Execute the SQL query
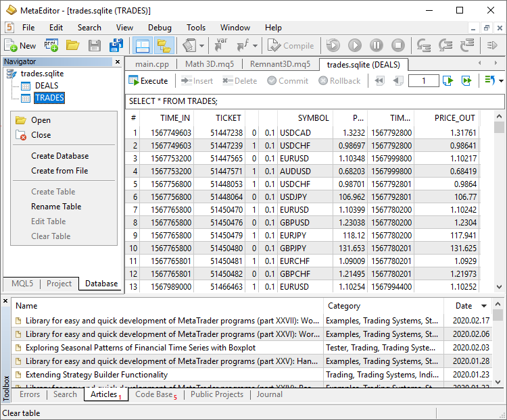Screen dimensions: 507x420 coord(148,80)
